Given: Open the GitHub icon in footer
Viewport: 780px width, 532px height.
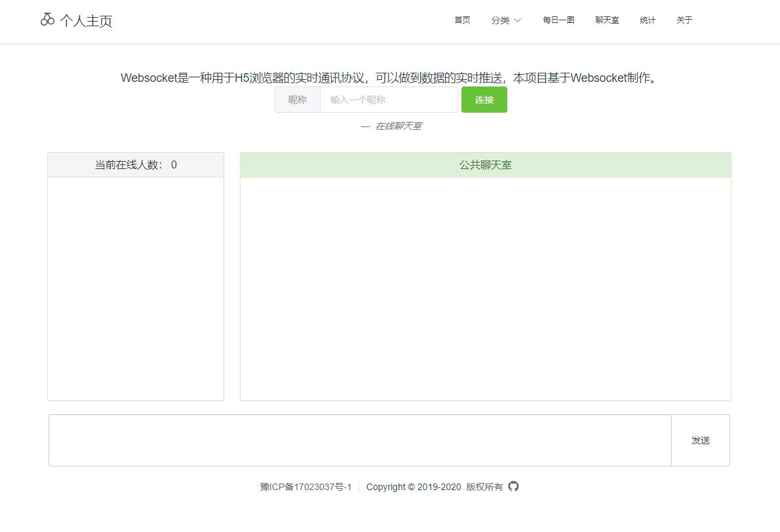Looking at the screenshot, I should pyautogui.click(x=513, y=486).
